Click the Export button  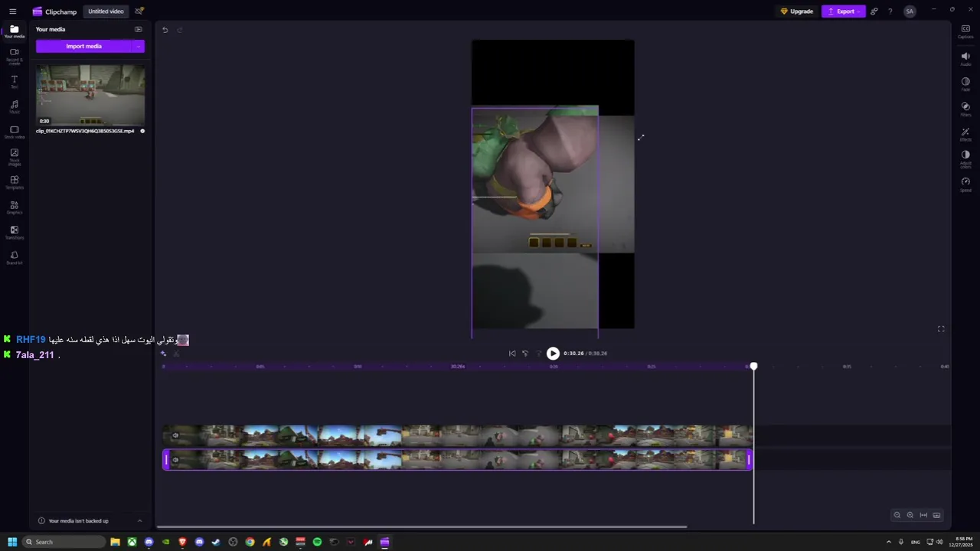pos(843,11)
